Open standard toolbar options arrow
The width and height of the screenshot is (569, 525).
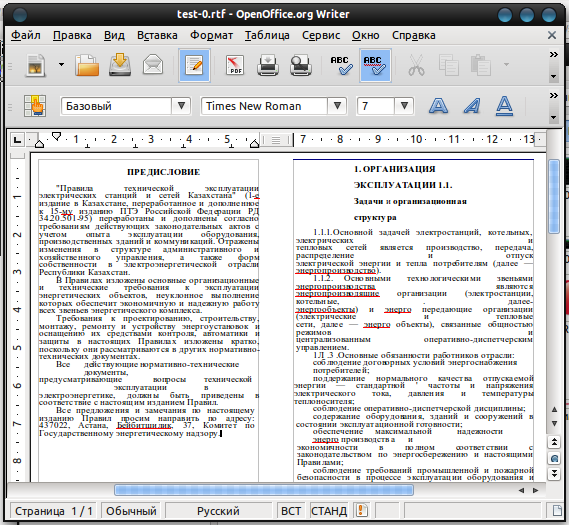(x=553, y=76)
